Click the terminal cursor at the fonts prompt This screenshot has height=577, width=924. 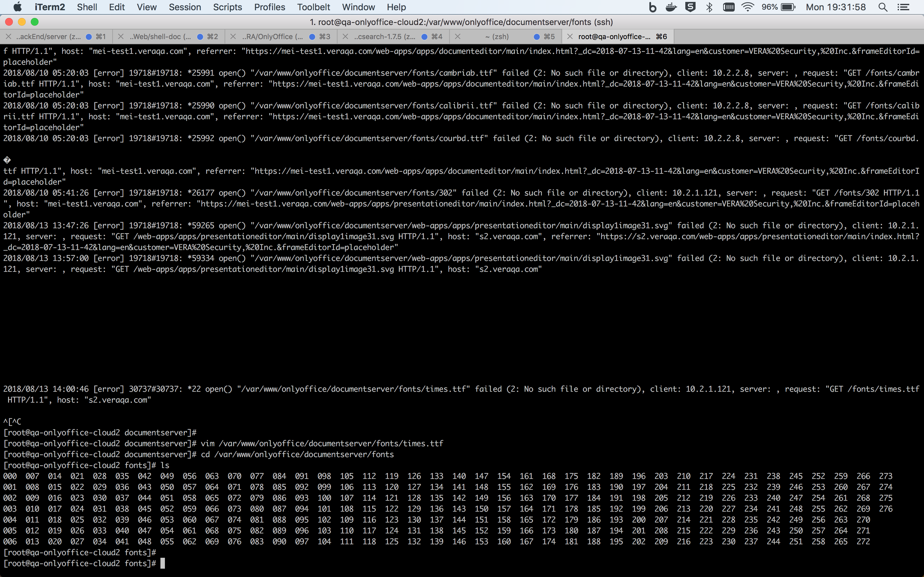tap(163, 563)
